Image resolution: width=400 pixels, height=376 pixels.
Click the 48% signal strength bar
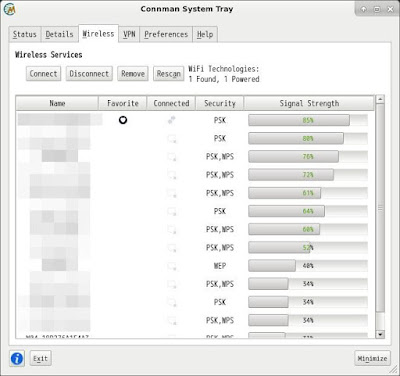point(308,266)
